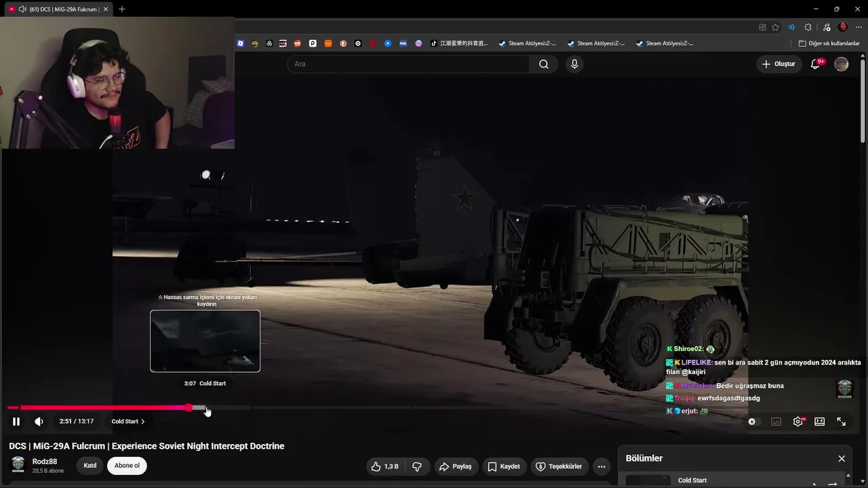Viewport: 868px width, 488px height.
Task: Click the Rodz88 watermark in video corner
Action: tap(844, 388)
